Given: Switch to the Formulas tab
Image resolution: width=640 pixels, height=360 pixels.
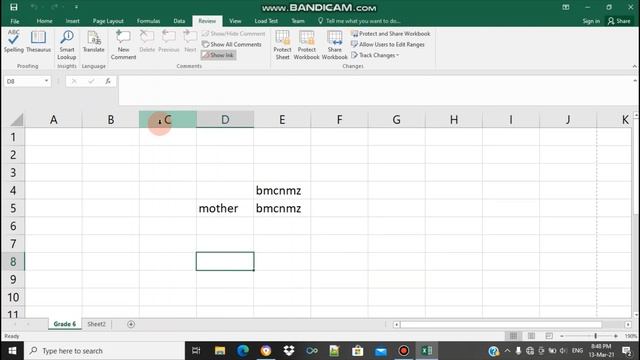Looking at the screenshot, I should click(149, 21).
